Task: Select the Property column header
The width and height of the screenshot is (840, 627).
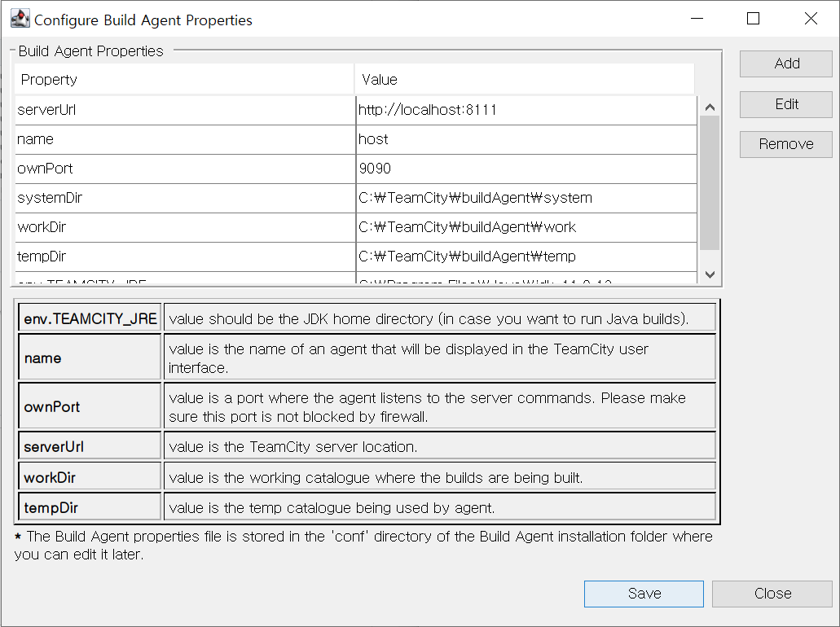Action: click(x=184, y=79)
